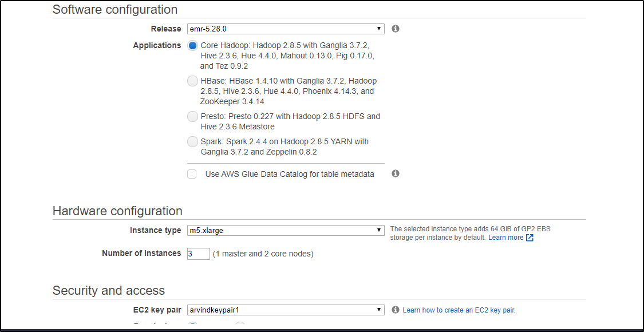Click the Spark 2.4.4 description text

(285, 147)
